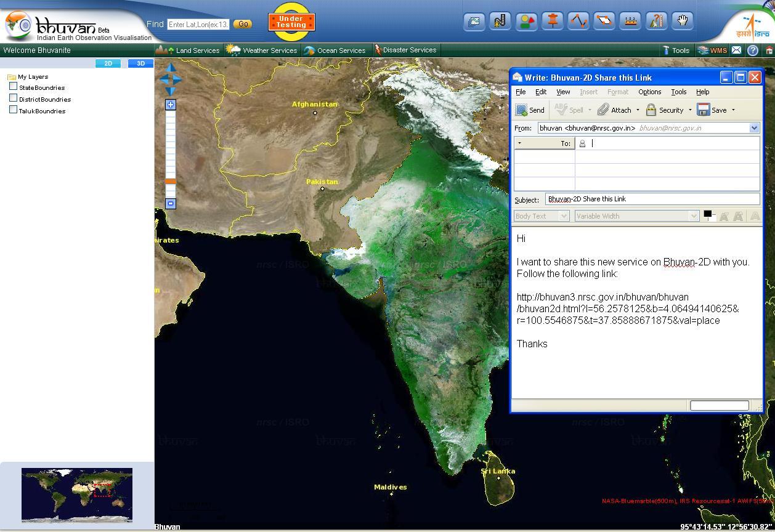Screen dimensions: 775x532
Task: Open the Help menu in Write window
Action: click(702, 92)
